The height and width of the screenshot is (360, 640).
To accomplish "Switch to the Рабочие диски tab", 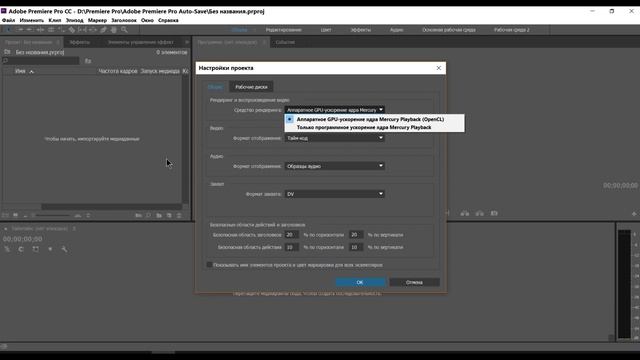I will coord(251,87).
